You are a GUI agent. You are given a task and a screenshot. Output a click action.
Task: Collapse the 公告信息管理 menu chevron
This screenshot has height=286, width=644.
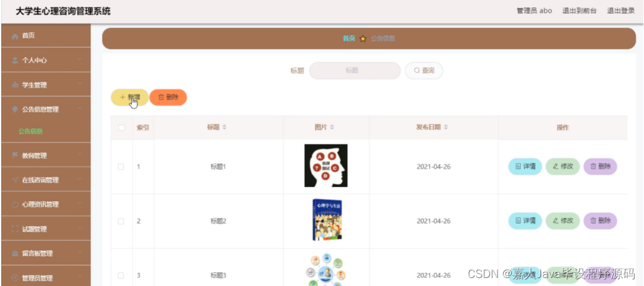[80, 109]
